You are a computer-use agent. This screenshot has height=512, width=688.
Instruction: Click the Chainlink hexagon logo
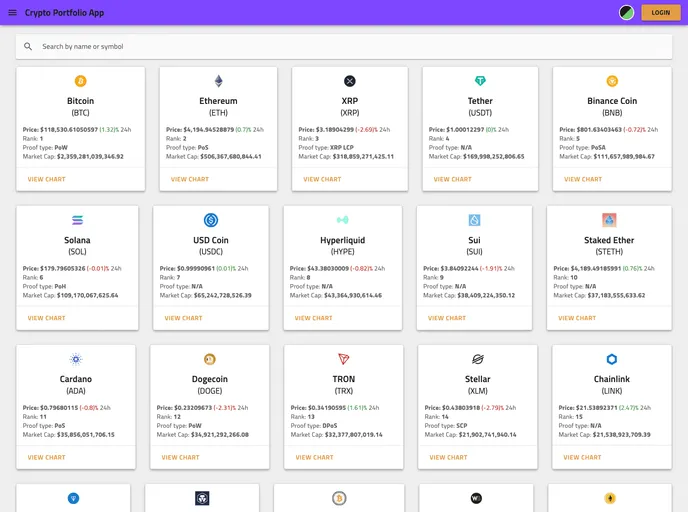tap(612, 359)
